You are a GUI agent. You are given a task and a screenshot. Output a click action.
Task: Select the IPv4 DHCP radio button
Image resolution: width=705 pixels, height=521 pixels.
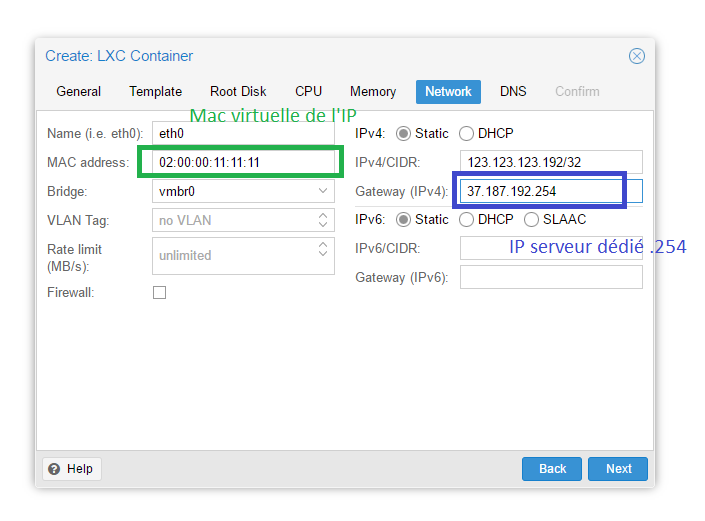pos(466,134)
